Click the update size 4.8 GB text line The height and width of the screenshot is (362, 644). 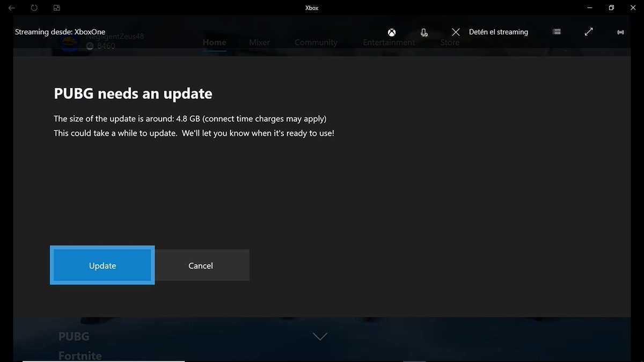pyautogui.click(x=190, y=119)
